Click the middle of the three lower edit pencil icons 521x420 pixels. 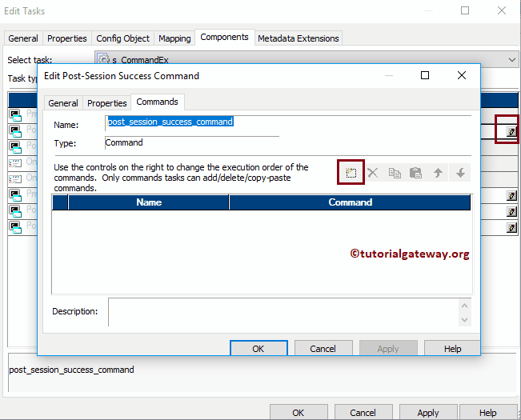pyautogui.click(x=511, y=211)
